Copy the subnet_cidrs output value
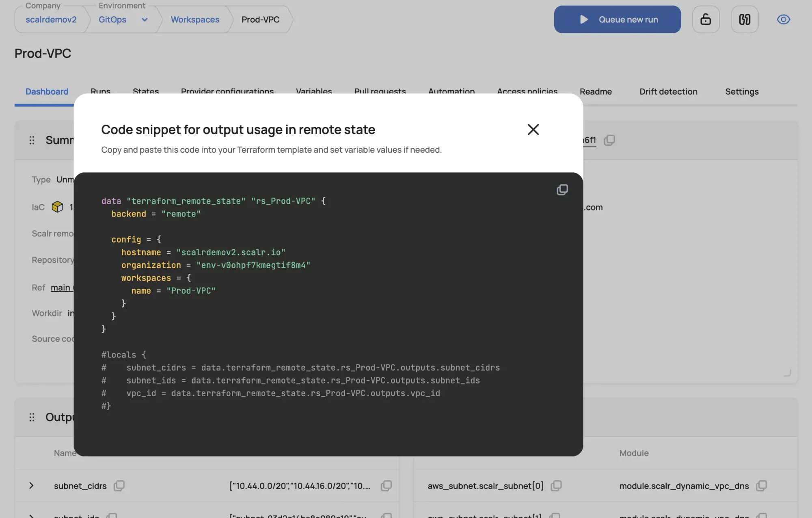 click(386, 485)
